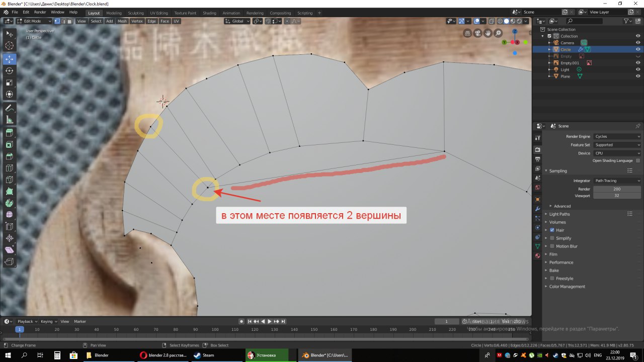The image size is (644, 362).
Task: Tick the Open Shading Language checkbox
Action: tap(638, 161)
